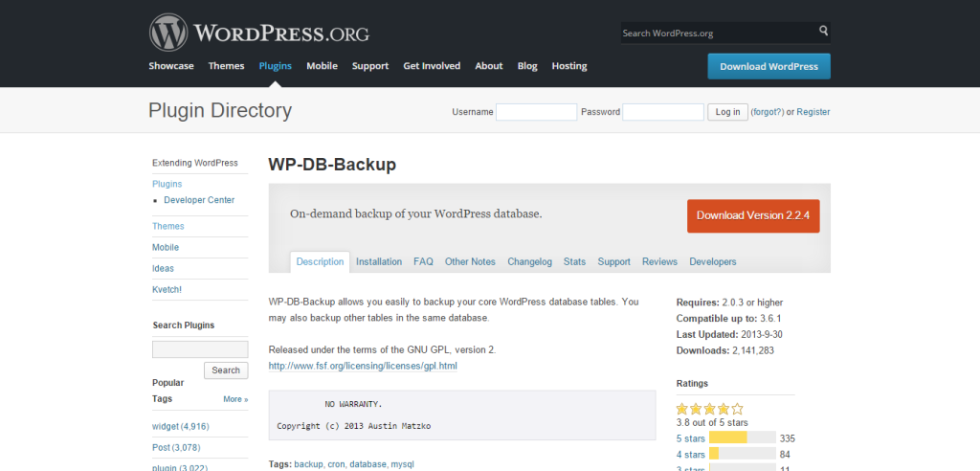Open the Get Involved menu item

click(432, 66)
